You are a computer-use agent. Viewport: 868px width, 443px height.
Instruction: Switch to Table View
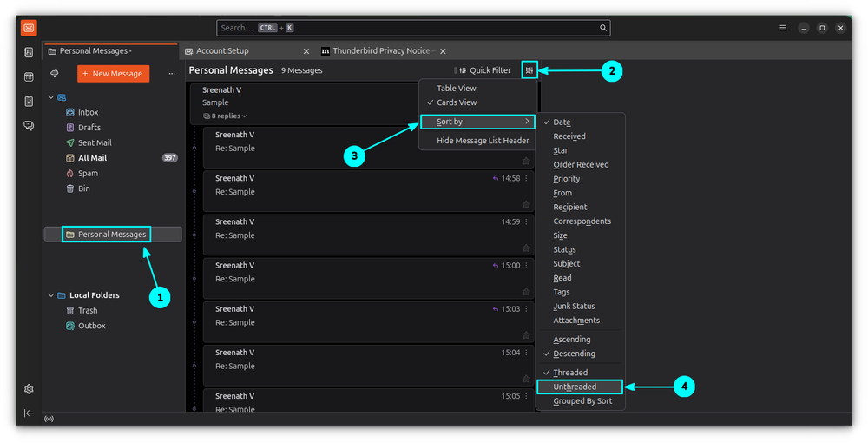pos(456,89)
